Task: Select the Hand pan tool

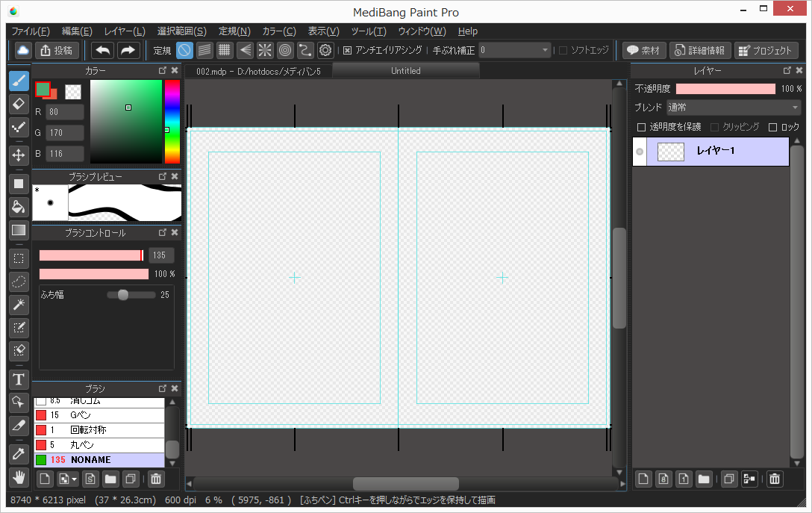Action: coord(19,476)
